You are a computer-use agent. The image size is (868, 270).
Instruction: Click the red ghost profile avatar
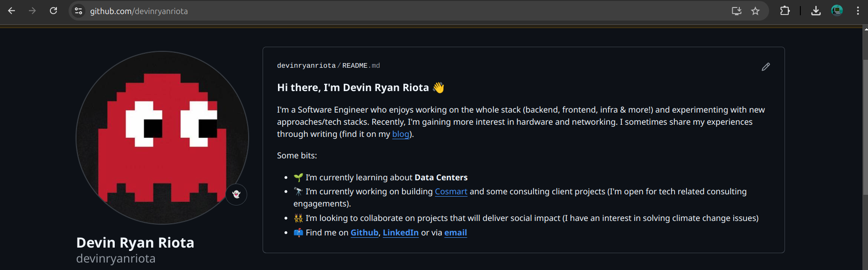162,138
